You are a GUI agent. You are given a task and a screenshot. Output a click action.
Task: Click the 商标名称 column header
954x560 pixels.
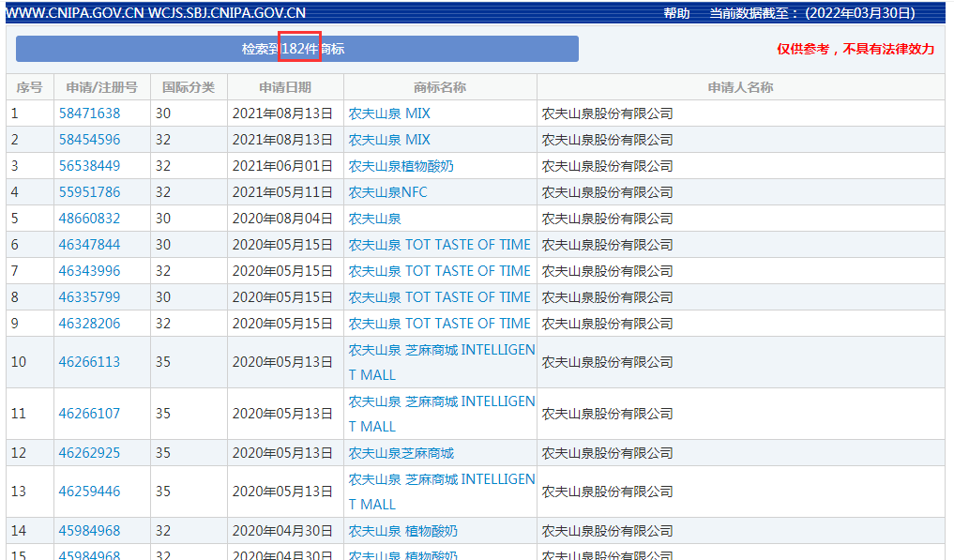pyautogui.click(x=440, y=87)
